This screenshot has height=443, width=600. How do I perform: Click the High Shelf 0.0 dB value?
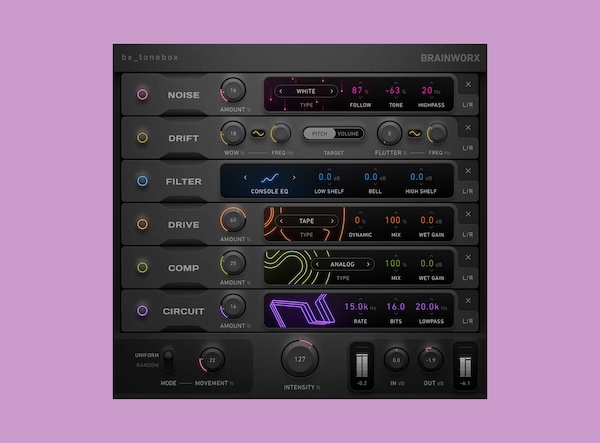point(417,177)
